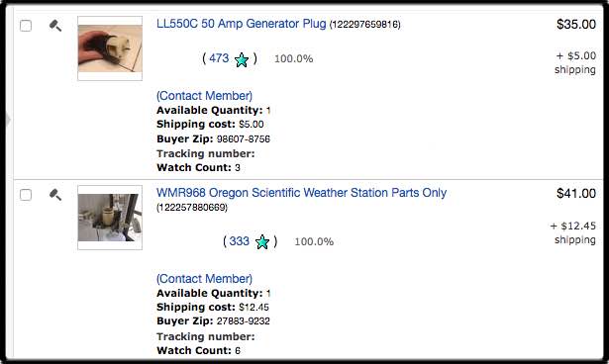The height and width of the screenshot is (364, 609).
Task: Click the $35.00 price
Action: (576, 25)
